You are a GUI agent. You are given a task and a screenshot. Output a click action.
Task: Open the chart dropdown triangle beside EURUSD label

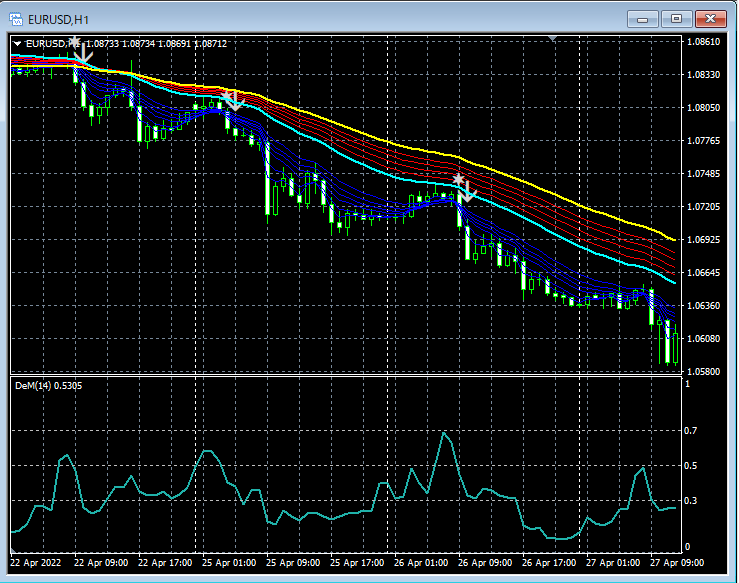click(x=17, y=43)
